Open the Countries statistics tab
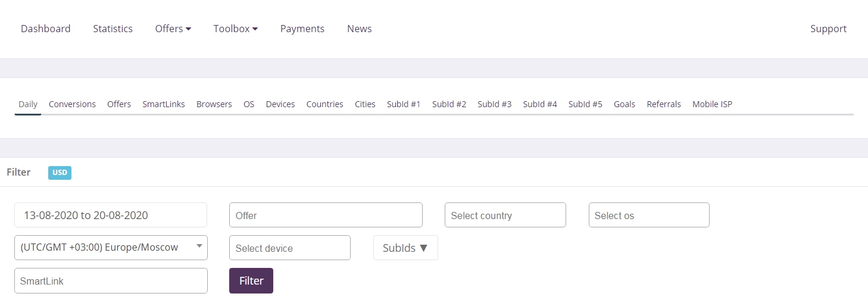This screenshot has width=868, height=306. point(324,104)
